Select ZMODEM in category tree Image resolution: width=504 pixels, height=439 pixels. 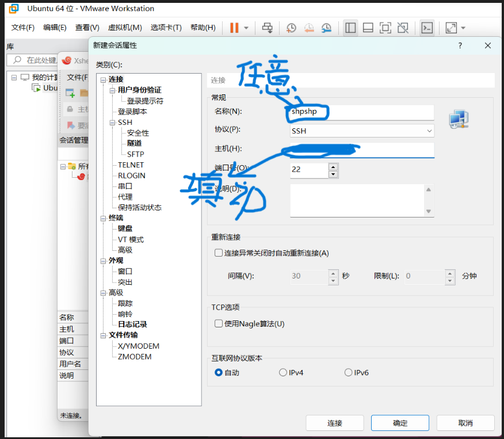(135, 357)
